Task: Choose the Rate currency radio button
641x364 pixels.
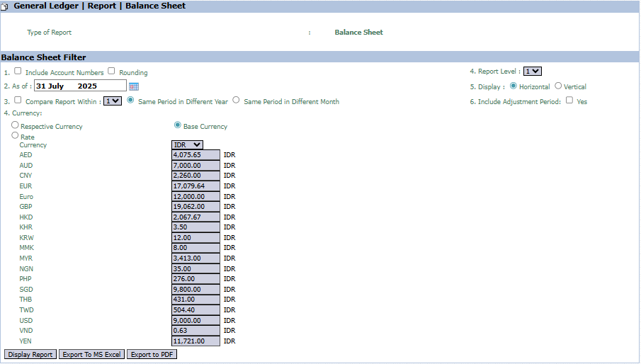Action: coord(15,135)
